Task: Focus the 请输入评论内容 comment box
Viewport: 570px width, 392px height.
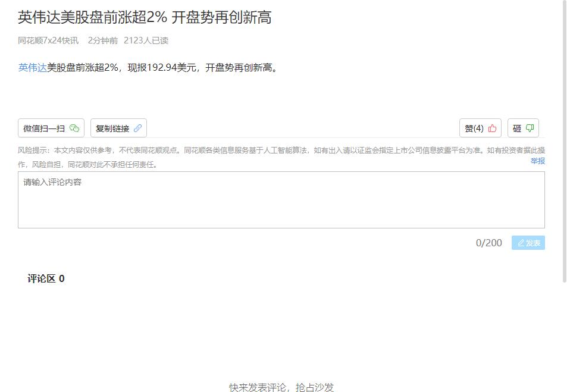Action: click(x=281, y=200)
